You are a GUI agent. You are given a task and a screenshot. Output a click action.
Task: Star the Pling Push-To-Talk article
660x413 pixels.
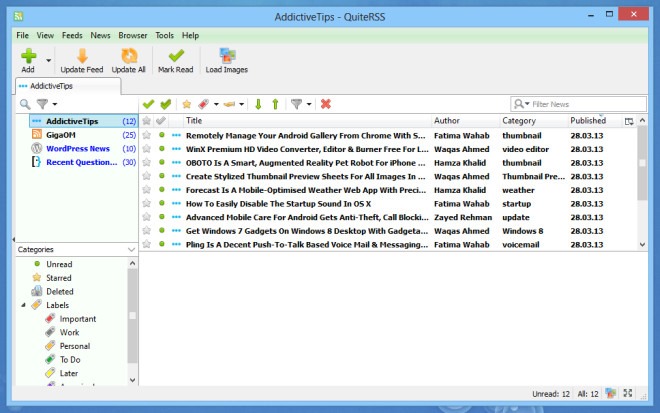click(146, 244)
